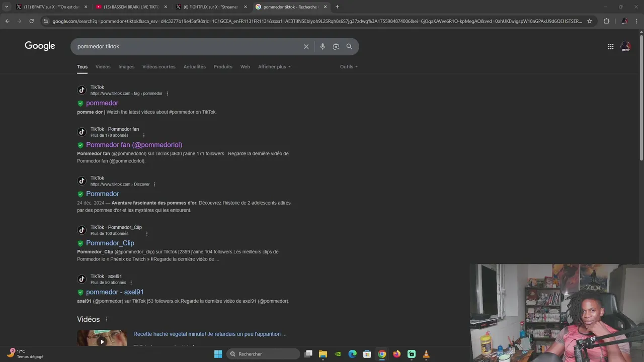This screenshot has height=362, width=644.
Task: Open options for pommedor tag result
Action: [x=167, y=94]
